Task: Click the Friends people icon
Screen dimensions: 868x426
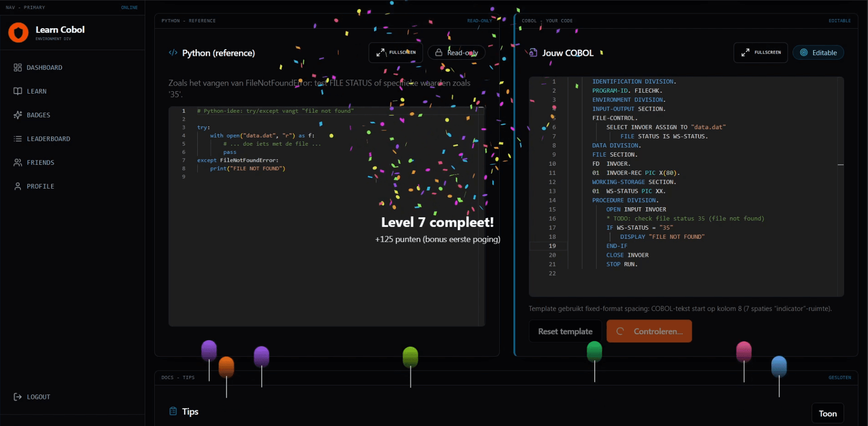Action: [x=18, y=162]
